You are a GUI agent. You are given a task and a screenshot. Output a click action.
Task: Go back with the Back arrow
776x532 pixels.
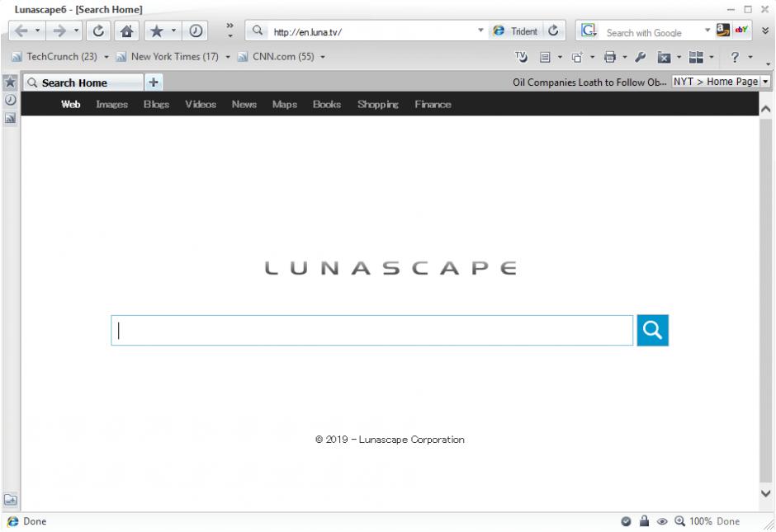pyautogui.click(x=21, y=31)
